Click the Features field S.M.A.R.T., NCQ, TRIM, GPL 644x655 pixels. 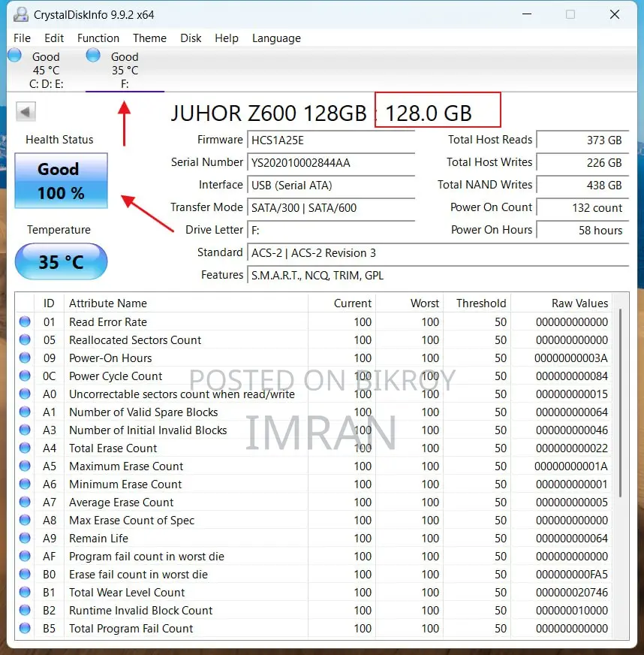pos(438,275)
